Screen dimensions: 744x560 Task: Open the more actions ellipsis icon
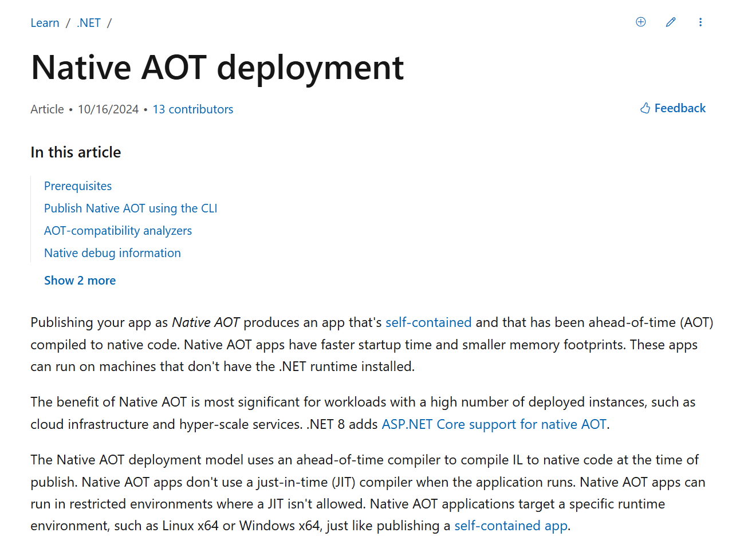[x=700, y=22]
